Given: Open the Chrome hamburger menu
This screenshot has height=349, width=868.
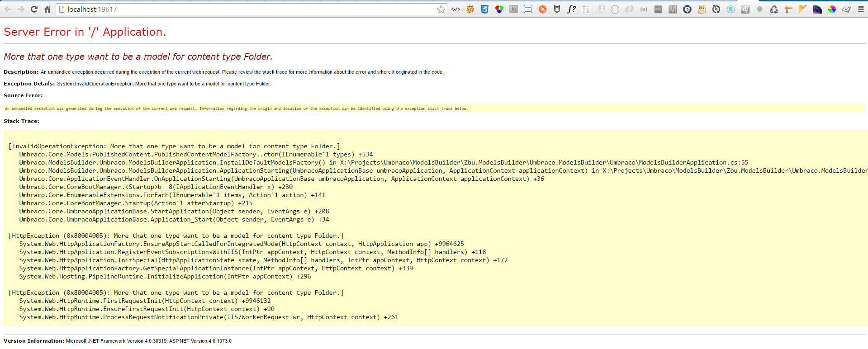Looking at the screenshot, I should coord(861,9).
